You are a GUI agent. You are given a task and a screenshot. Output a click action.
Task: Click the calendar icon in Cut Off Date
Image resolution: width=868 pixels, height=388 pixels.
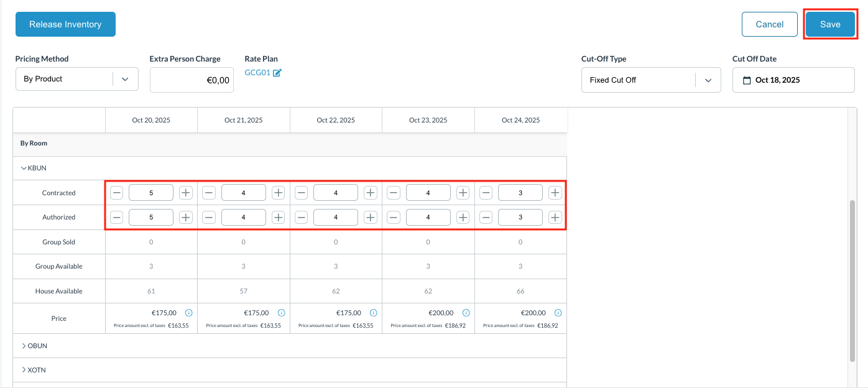[747, 80]
